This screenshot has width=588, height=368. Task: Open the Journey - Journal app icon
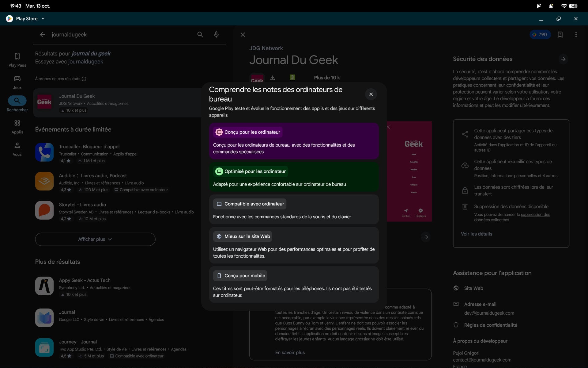tap(44, 347)
